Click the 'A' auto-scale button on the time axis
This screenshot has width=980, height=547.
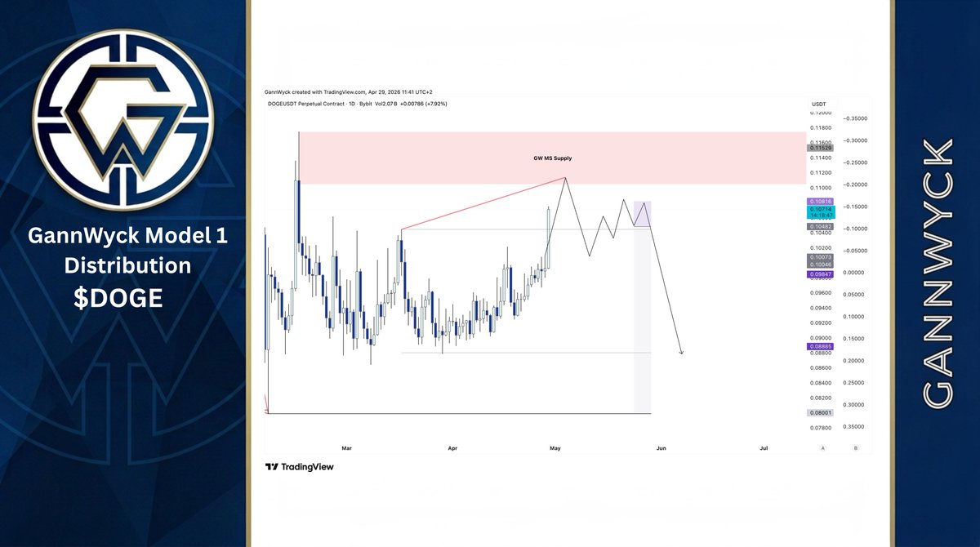(x=823, y=448)
